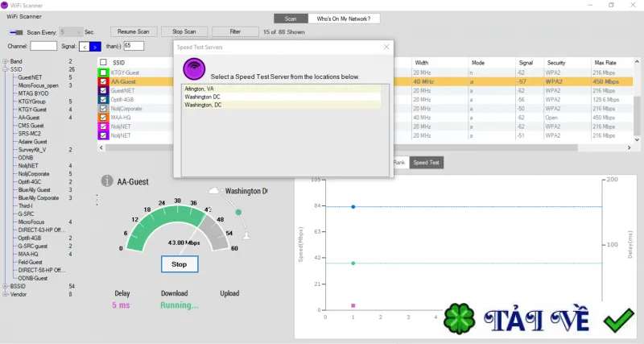Expand the Band tree node
This screenshot has width=644, height=344.
[6, 61]
